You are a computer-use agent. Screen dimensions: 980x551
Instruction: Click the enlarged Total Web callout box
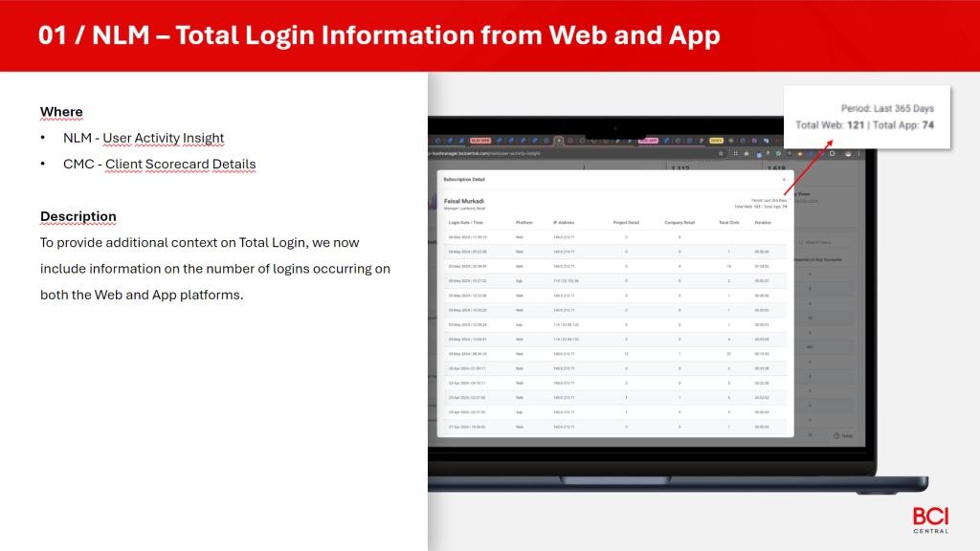pyautogui.click(x=867, y=117)
